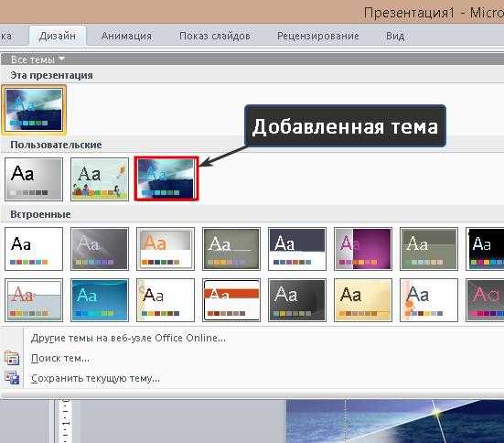Choose the gray gradient custom theme
The image size is (504, 443).
coord(34,179)
